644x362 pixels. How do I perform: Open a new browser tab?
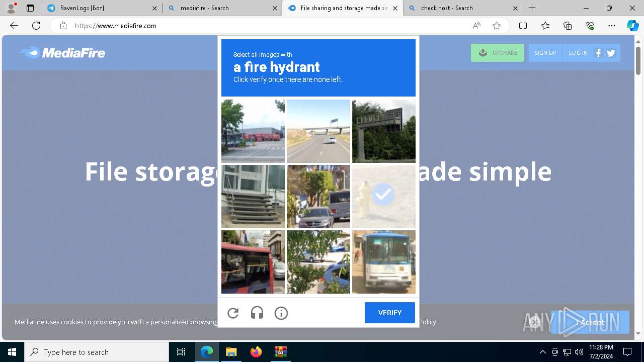(x=532, y=8)
